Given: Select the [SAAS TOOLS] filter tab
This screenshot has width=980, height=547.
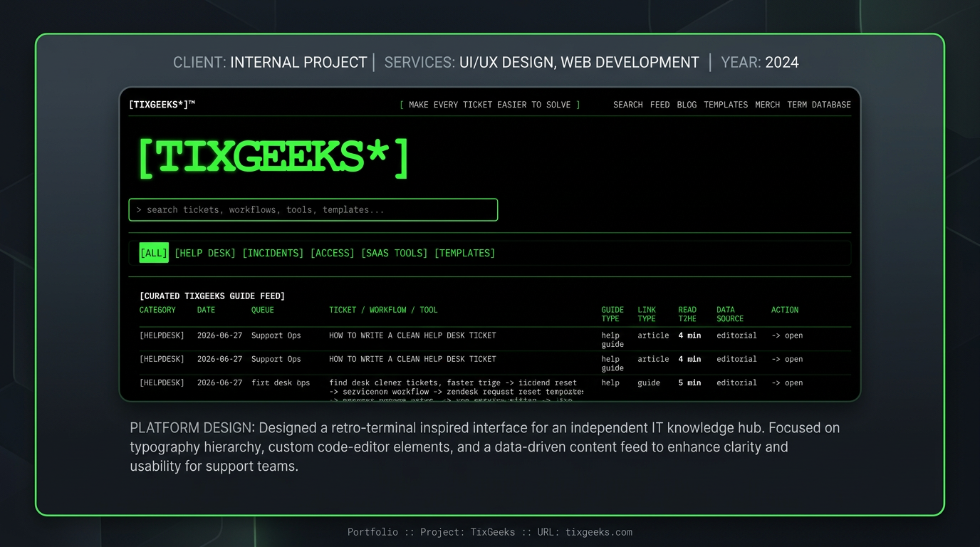Looking at the screenshot, I should tap(395, 253).
